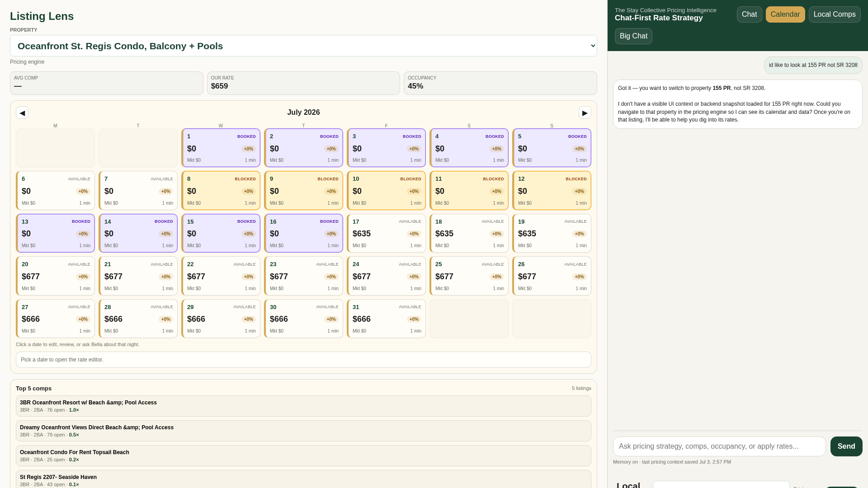
Task: Open the Local Comps tab
Action: click(835, 14)
